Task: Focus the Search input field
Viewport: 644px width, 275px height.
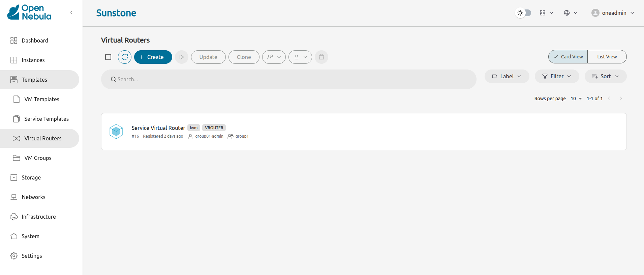Action: (x=288, y=79)
